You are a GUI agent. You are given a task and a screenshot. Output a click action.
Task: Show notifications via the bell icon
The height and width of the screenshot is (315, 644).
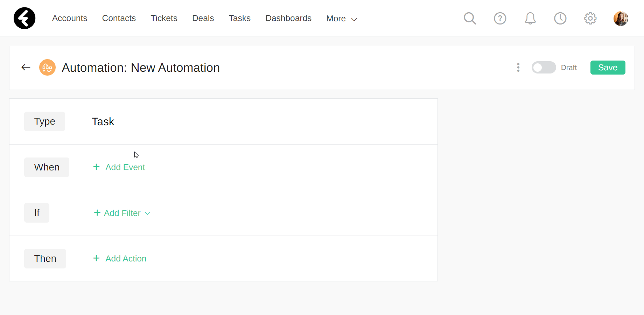tap(530, 18)
